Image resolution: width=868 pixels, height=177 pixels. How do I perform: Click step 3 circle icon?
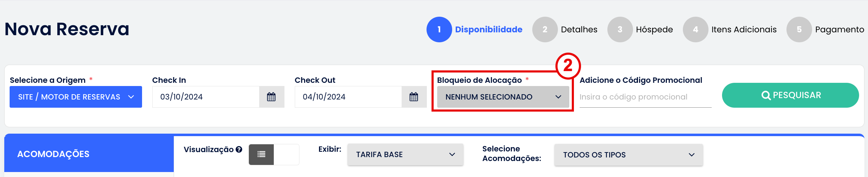coord(620,29)
